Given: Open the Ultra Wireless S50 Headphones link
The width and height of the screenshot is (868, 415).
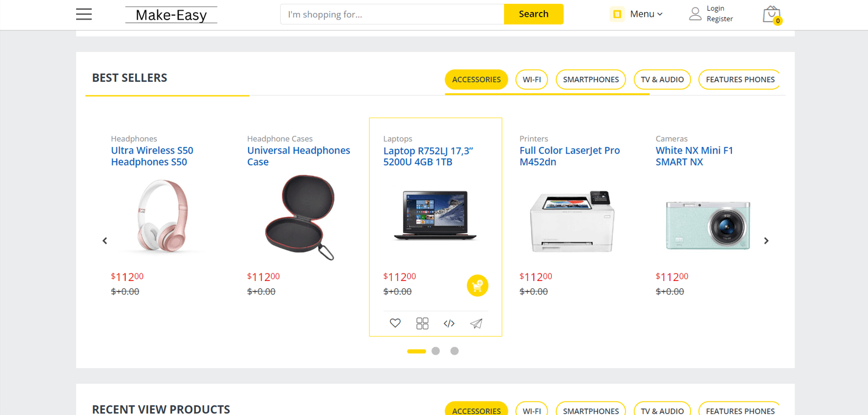Looking at the screenshot, I should [152, 156].
